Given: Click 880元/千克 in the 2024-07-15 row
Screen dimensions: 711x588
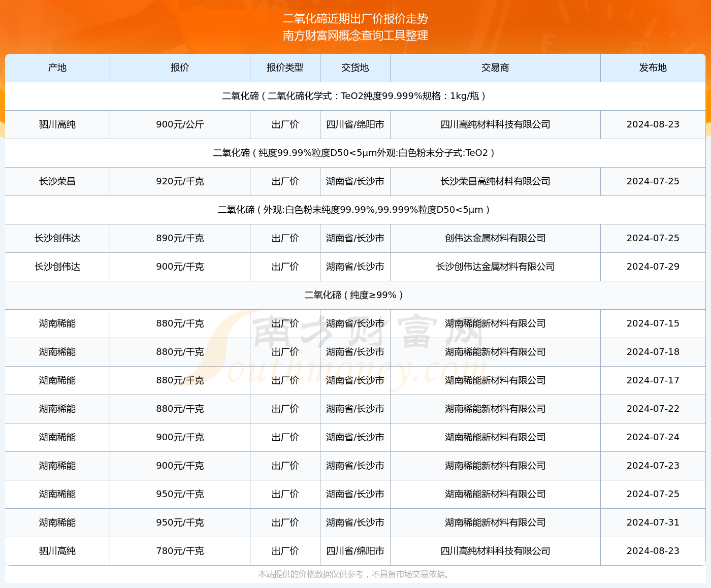Looking at the screenshot, I should [180, 323].
